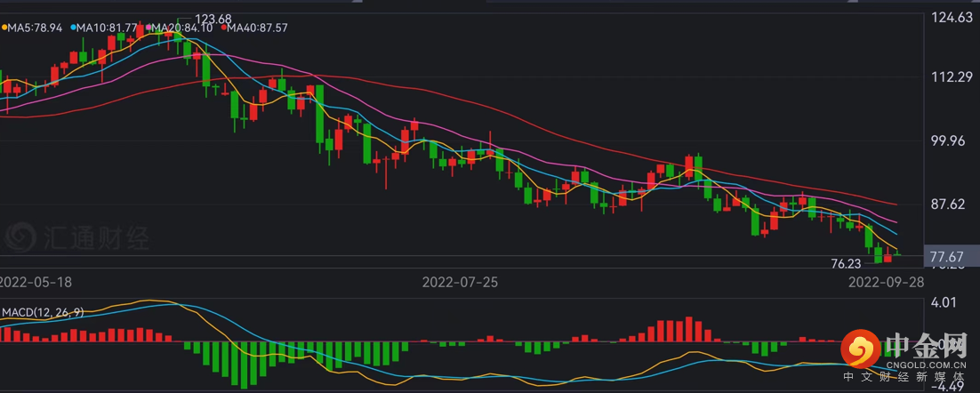Click the 2022-05-18 date label

pos(35,283)
